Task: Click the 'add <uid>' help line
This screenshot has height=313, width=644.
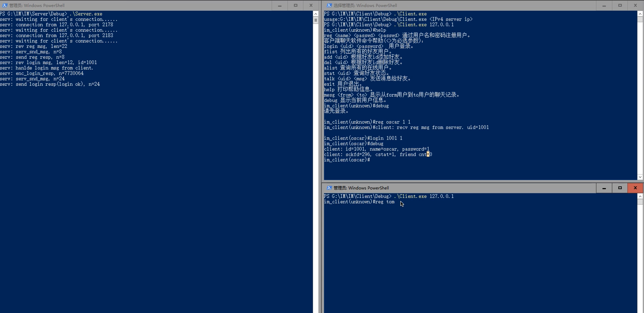Action: click(x=363, y=57)
